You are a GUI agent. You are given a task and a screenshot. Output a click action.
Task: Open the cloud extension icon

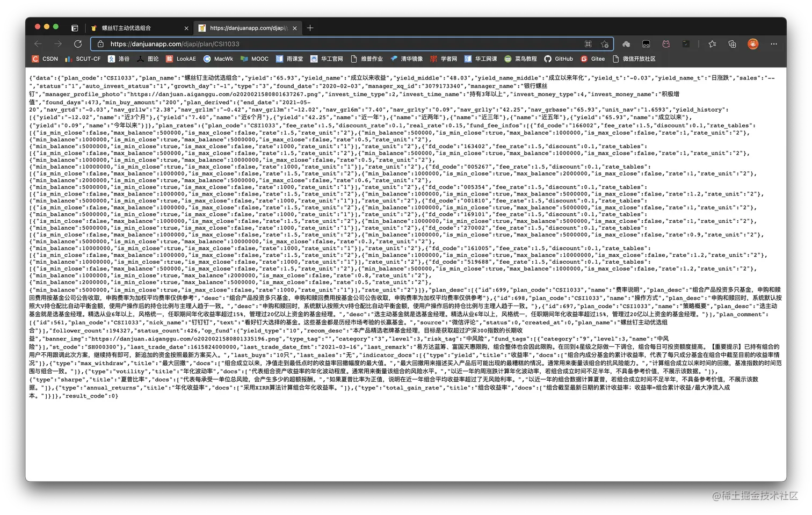626,44
